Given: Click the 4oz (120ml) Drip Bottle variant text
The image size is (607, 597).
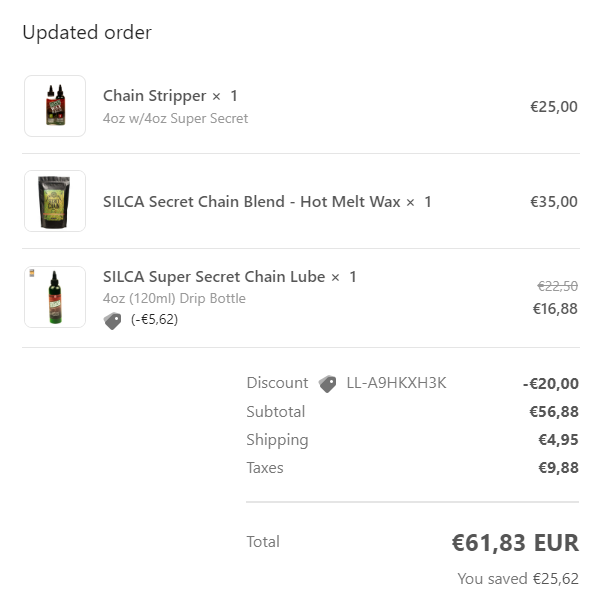Looking at the screenshot, I should coord(174,299).
